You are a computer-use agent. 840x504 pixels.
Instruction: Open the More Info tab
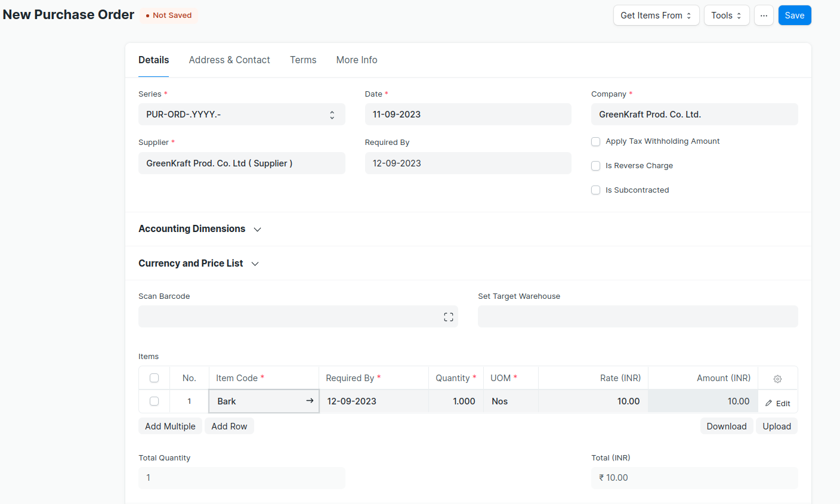point(356,60)
